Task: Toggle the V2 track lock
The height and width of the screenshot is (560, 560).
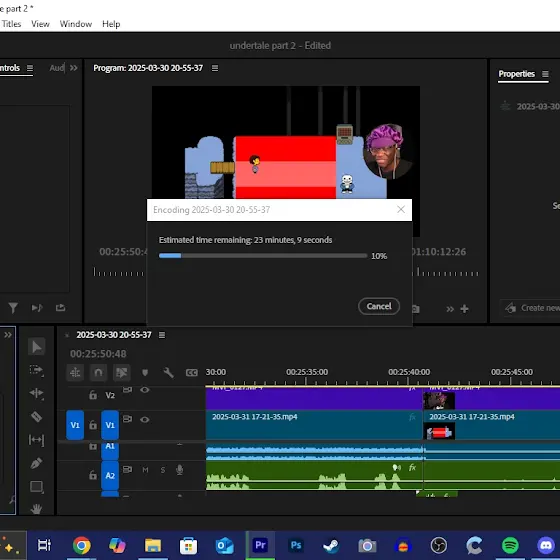Action: pos(93,395)
